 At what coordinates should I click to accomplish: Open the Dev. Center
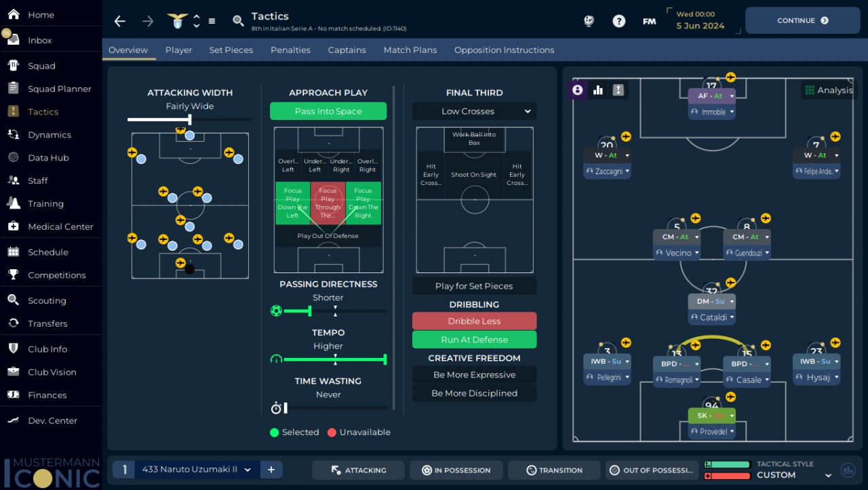[x=51, y=421]
